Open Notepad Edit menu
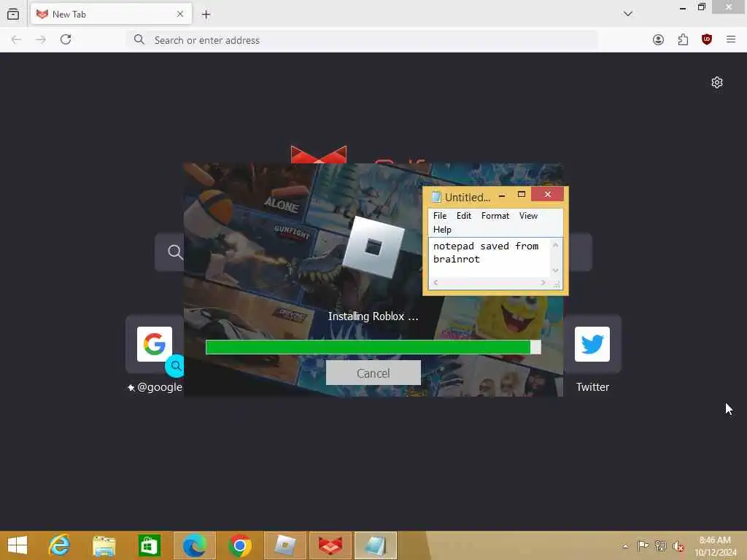The width and height of the screenshot is (747, 560). [x=463, y=216]
